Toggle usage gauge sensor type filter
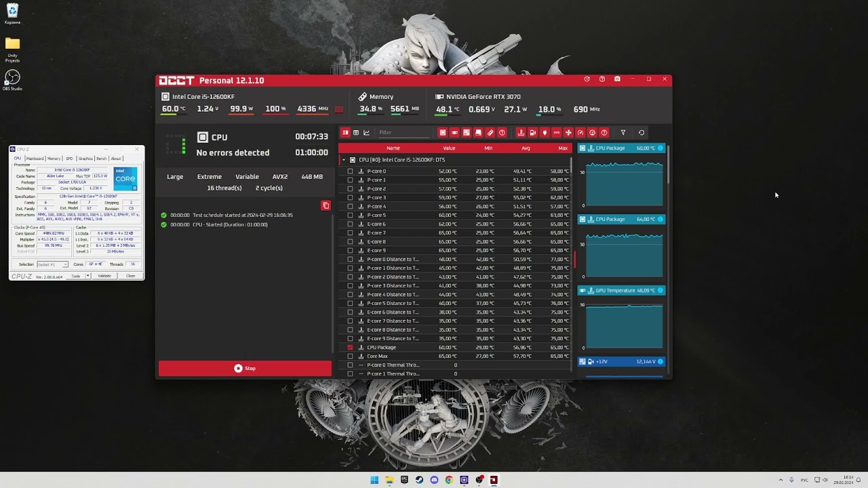868x488 pixels. coord(592,133)
